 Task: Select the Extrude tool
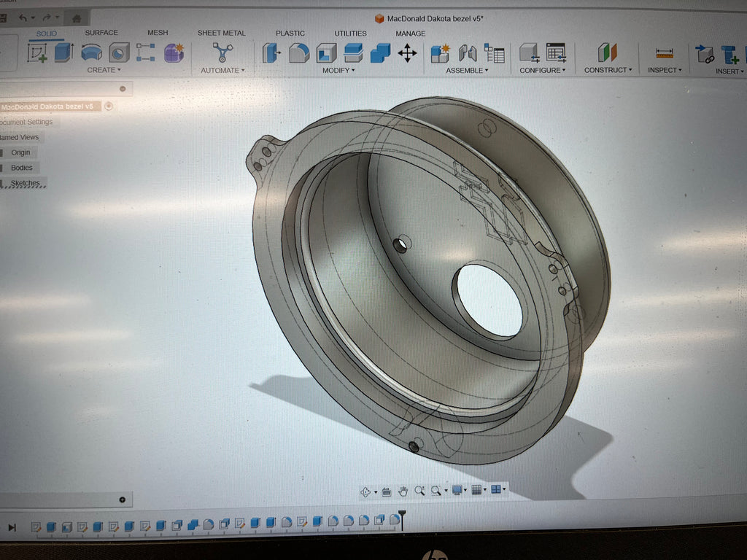tap(64, 52)
